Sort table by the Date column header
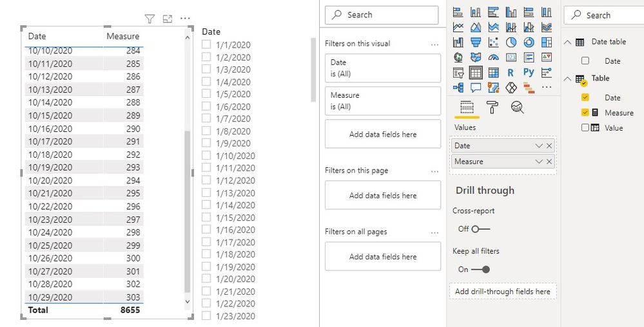 (x=37, y=36)
